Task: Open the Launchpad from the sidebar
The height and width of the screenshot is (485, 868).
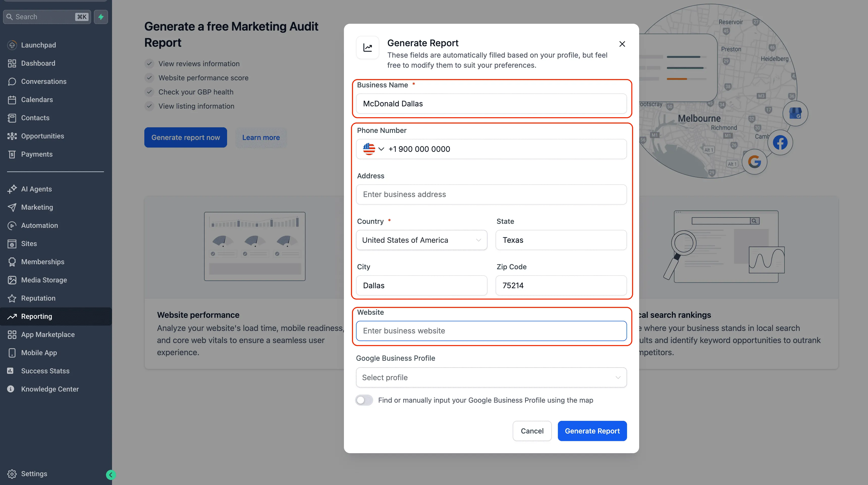Action: click(x=38, y=44)
